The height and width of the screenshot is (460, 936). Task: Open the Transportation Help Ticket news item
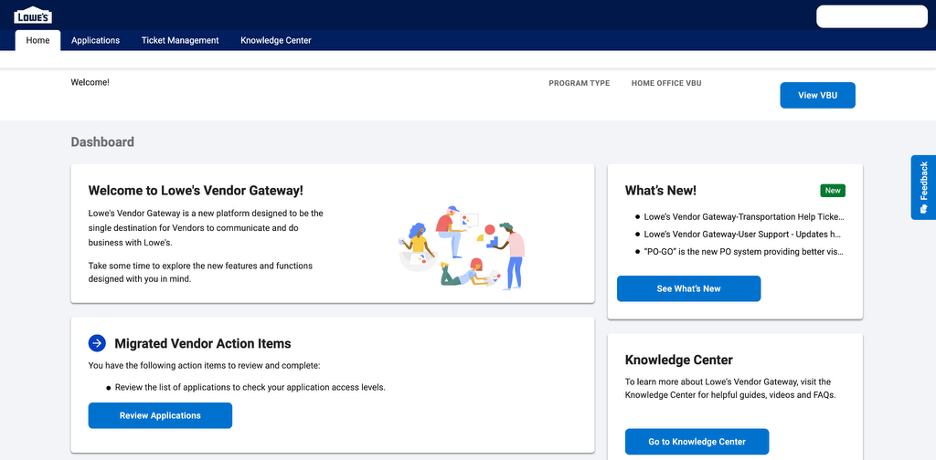[x=744, y=217]
